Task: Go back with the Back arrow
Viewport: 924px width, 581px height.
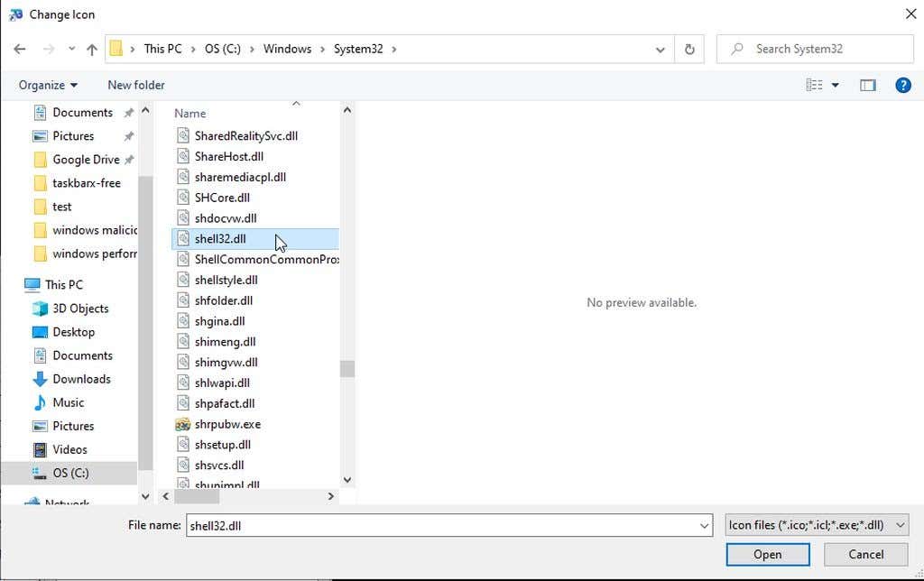Action: pos(20,49)
